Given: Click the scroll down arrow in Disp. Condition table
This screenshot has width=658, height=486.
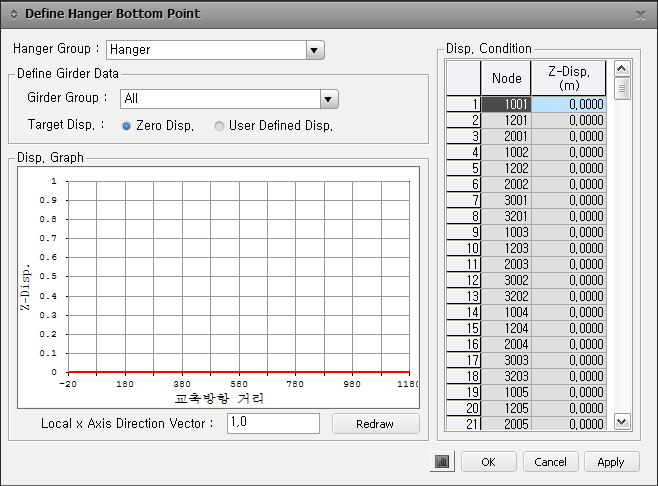Looking at the screenshot, I should coord(622,422).
